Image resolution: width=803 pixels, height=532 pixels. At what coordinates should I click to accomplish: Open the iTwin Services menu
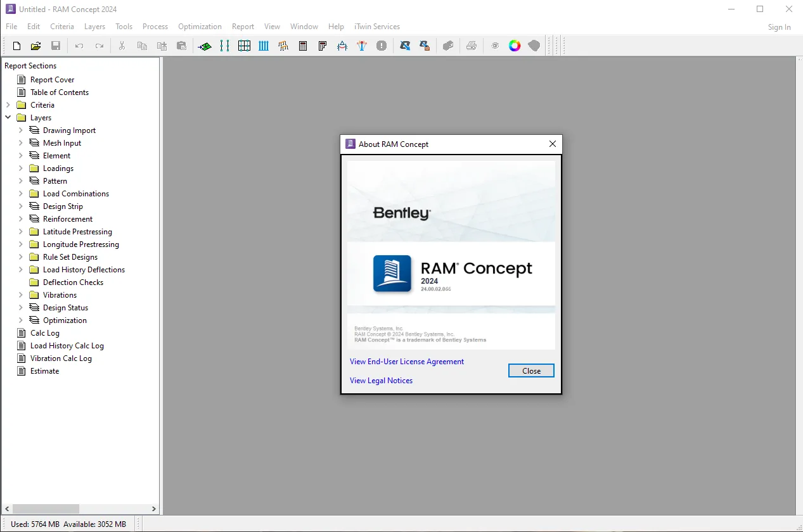377,27
